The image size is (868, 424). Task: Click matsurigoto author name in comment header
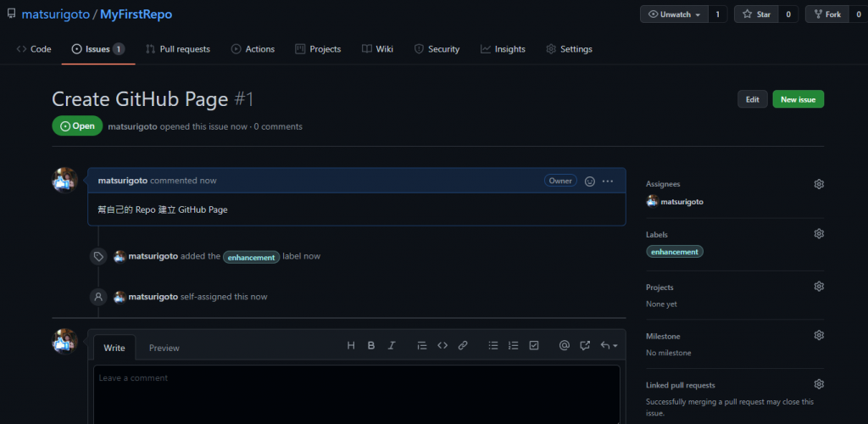(x=123, y=181)
